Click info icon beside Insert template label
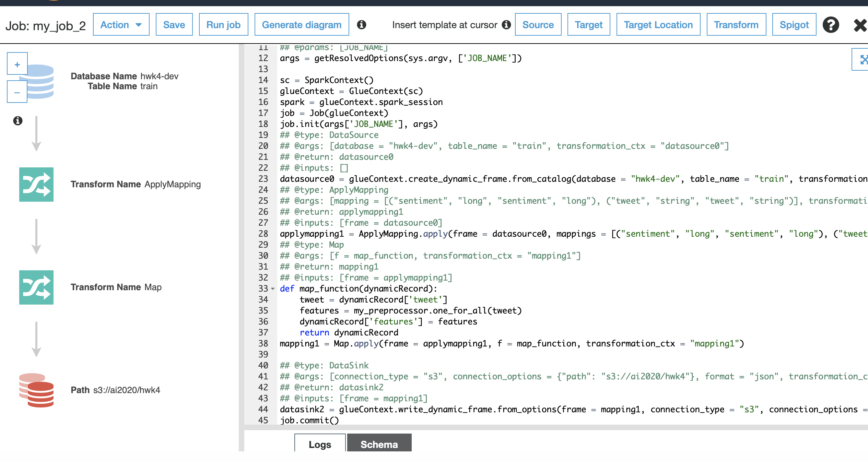 tap(506, 25)
